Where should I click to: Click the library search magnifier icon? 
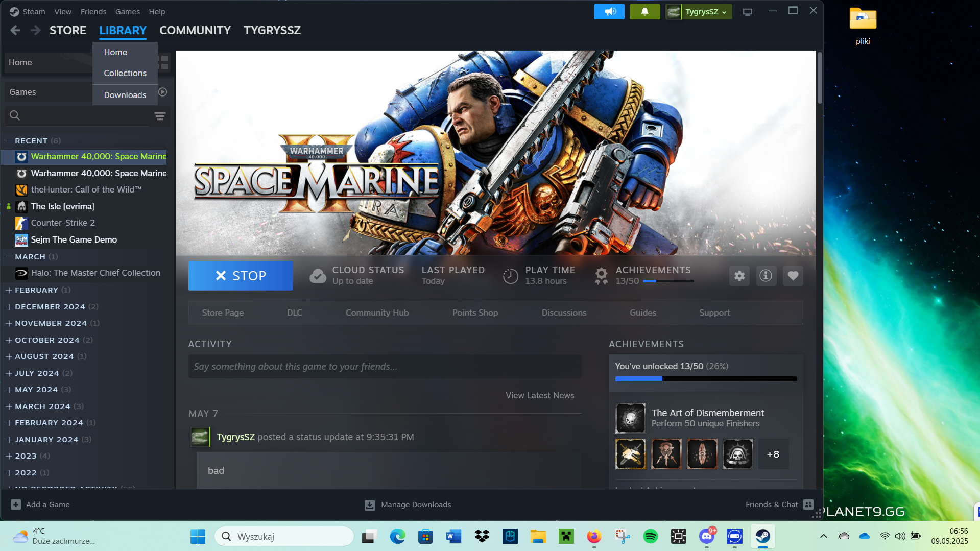(x=15, y=116)
